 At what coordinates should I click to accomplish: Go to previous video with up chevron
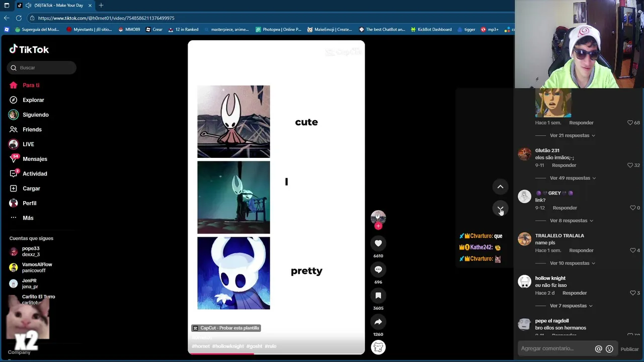[501, 187]
